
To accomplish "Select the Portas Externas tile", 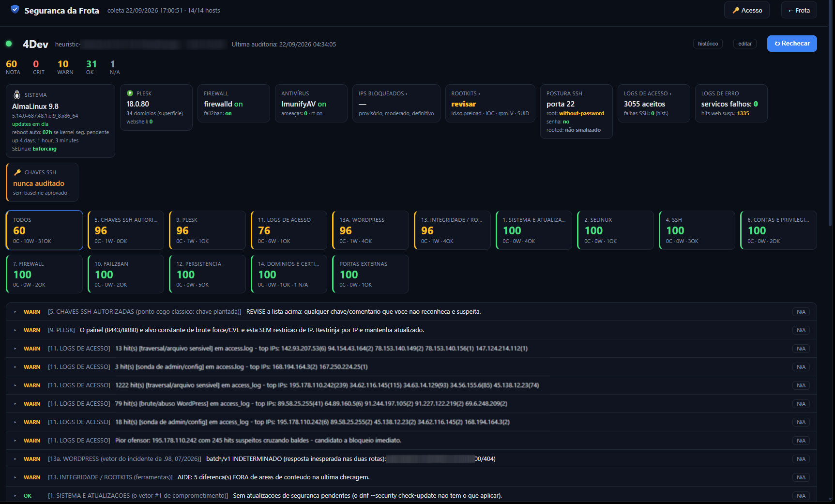I will point(371,274).
